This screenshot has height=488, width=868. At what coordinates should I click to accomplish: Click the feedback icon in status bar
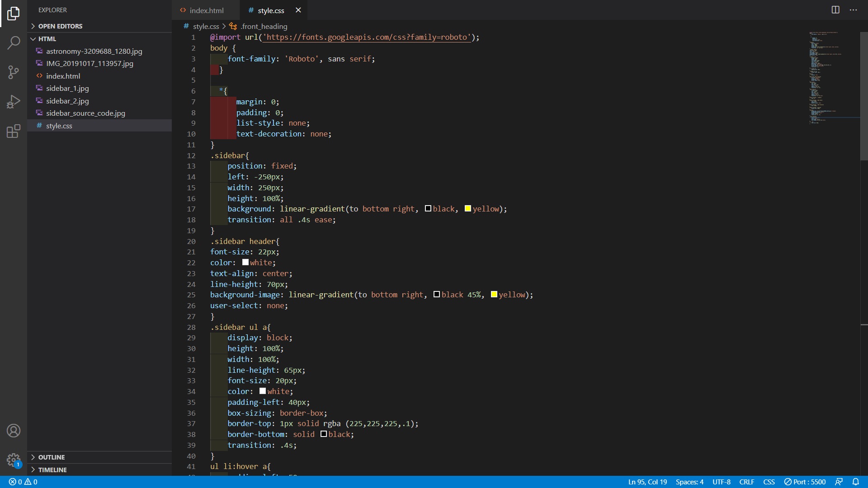click(839, 482)
